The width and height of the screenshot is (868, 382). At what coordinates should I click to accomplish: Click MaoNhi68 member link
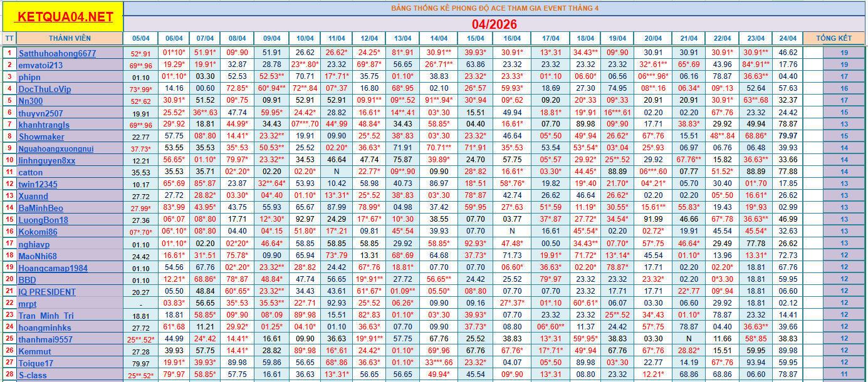point(38,256)
